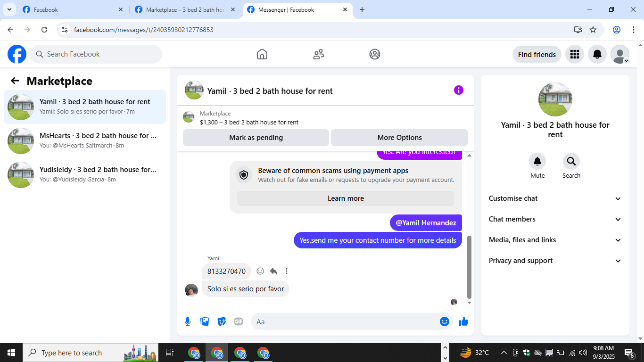
Task: Open volume control in system tray
Action: click(583, 353)
